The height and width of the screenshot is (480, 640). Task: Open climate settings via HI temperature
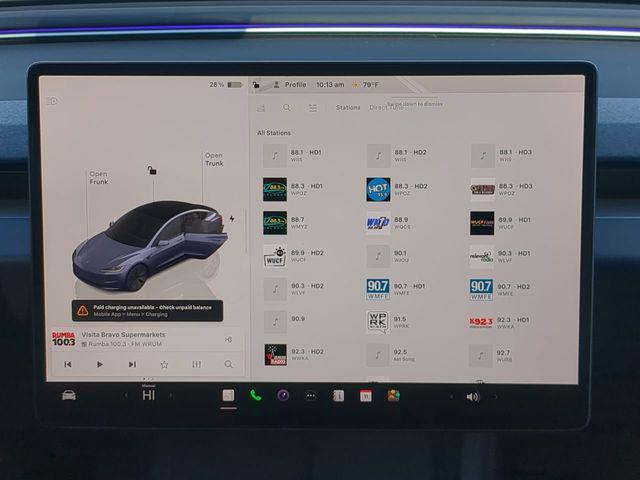pos(149,395)
